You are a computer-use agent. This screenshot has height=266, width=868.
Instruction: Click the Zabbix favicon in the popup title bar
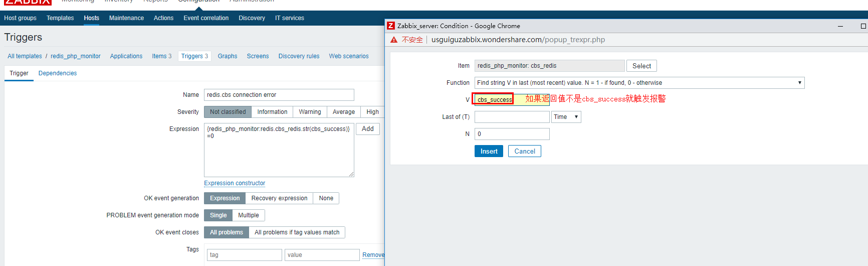pyautogui.click(x=391, y=26)
